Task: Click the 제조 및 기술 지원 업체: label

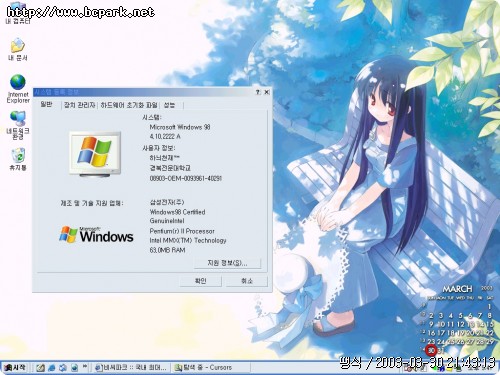Action: pyautogui.click(x=92, y=203)
